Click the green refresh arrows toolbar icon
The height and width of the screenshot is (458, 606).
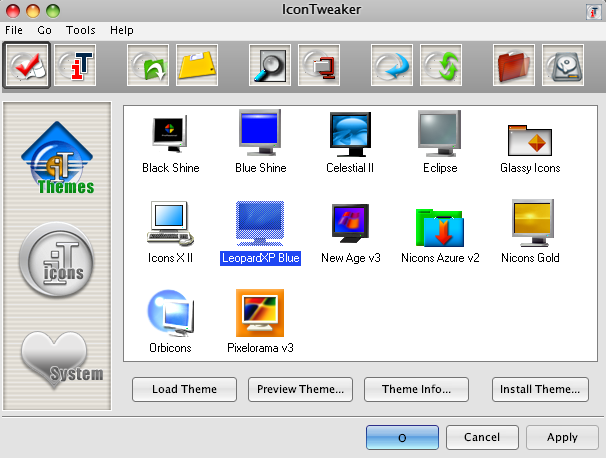pos(441,65)
